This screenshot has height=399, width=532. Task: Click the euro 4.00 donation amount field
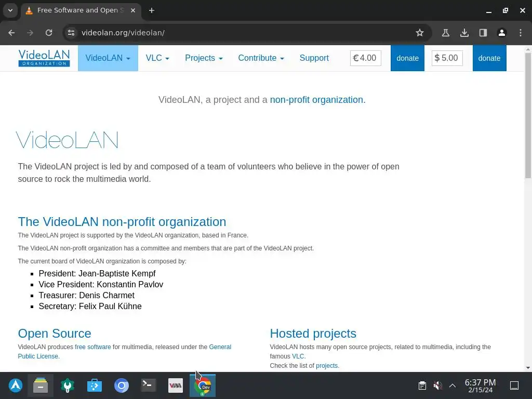click(x=366, y=58)
